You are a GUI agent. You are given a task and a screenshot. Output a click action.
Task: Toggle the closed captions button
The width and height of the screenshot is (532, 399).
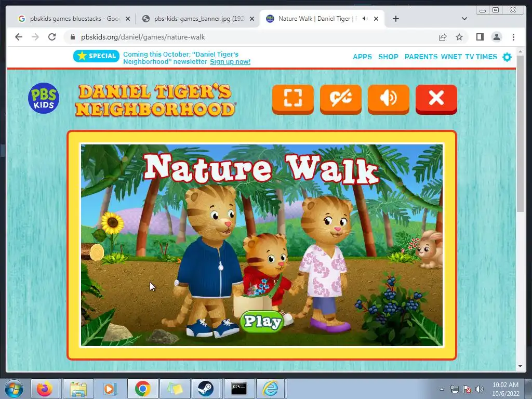341,99
